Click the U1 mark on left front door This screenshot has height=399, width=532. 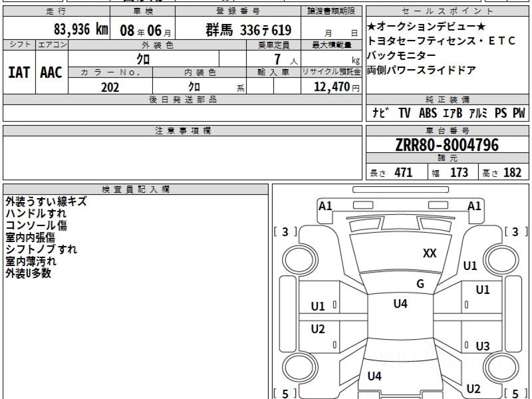318,306
